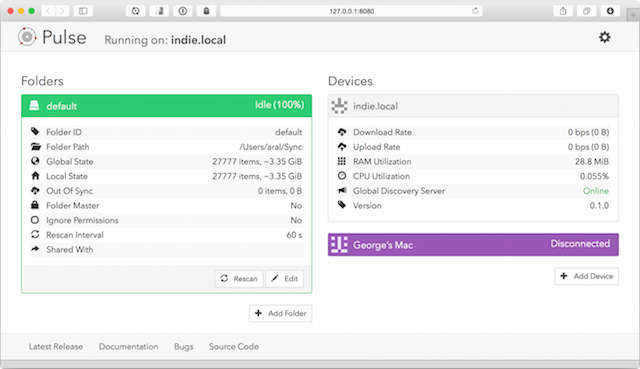Viewport: 640px width, 369px height.
Task: Open Safari's downloads toolbar icon
Action: pyautogui.click(x=610, y=11)
